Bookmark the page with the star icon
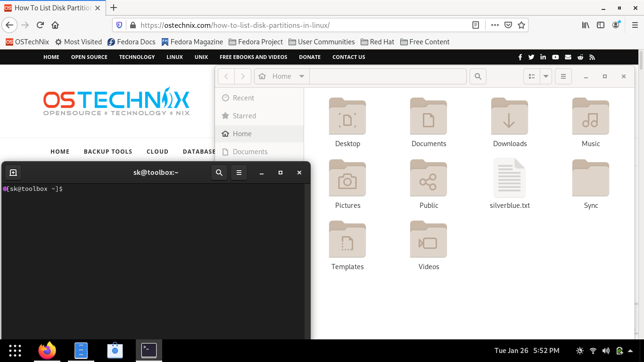This screenshot has width=644, height=362. (x=521, y=25)
